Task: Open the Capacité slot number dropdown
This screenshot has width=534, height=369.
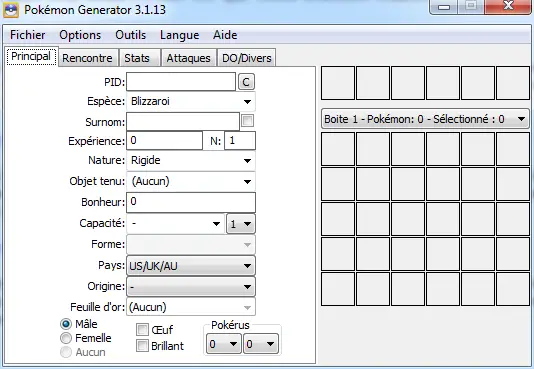Action: point(241,224)
